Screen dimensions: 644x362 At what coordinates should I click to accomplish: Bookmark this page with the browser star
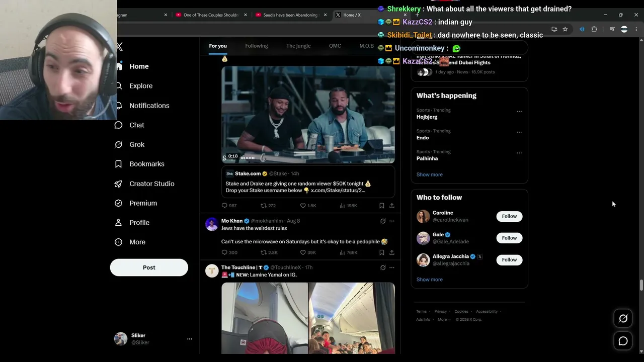pyautogui.click(x=565, y=29)
